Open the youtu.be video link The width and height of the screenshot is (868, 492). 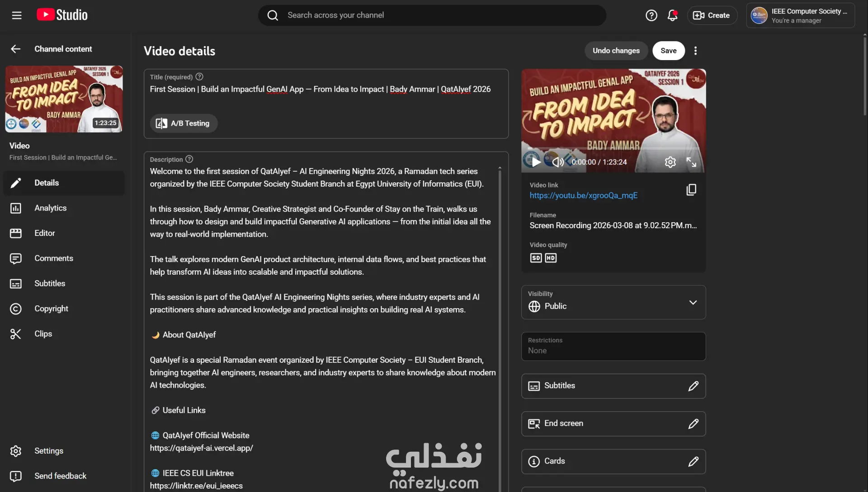[584, 196]
